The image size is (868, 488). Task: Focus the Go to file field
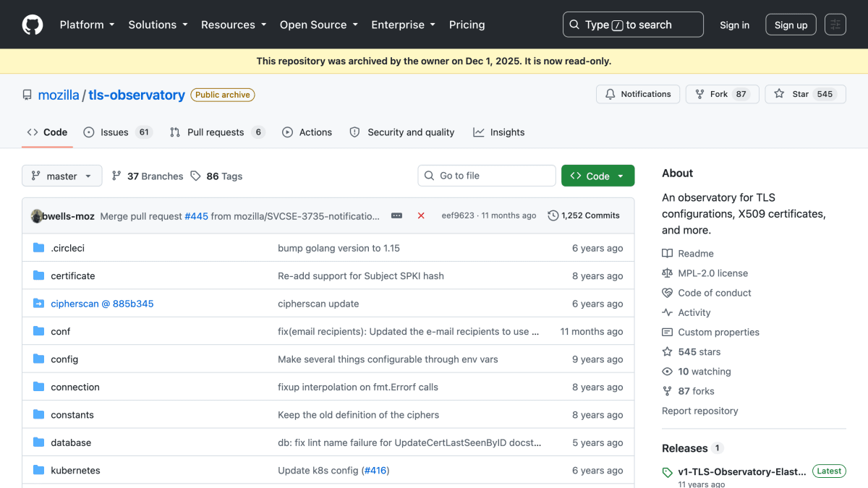coord(486,176)
